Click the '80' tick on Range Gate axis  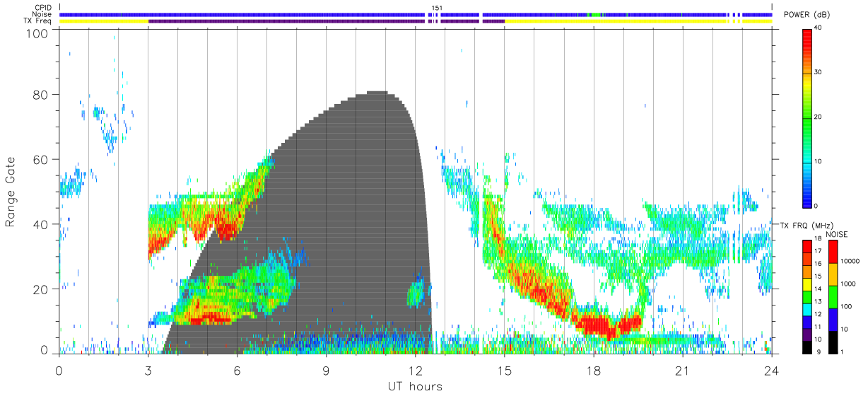pyautogui.click(x=41, y=95)
